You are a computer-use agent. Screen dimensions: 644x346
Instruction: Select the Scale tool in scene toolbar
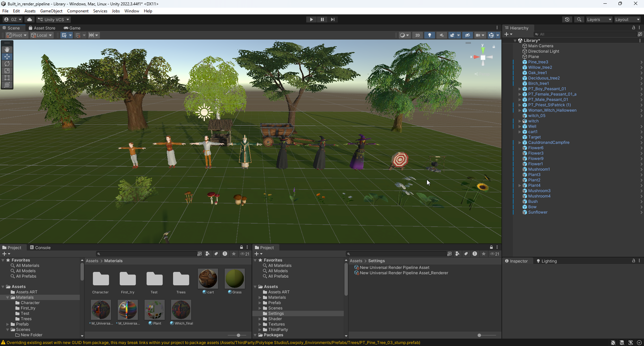[7, 71]
